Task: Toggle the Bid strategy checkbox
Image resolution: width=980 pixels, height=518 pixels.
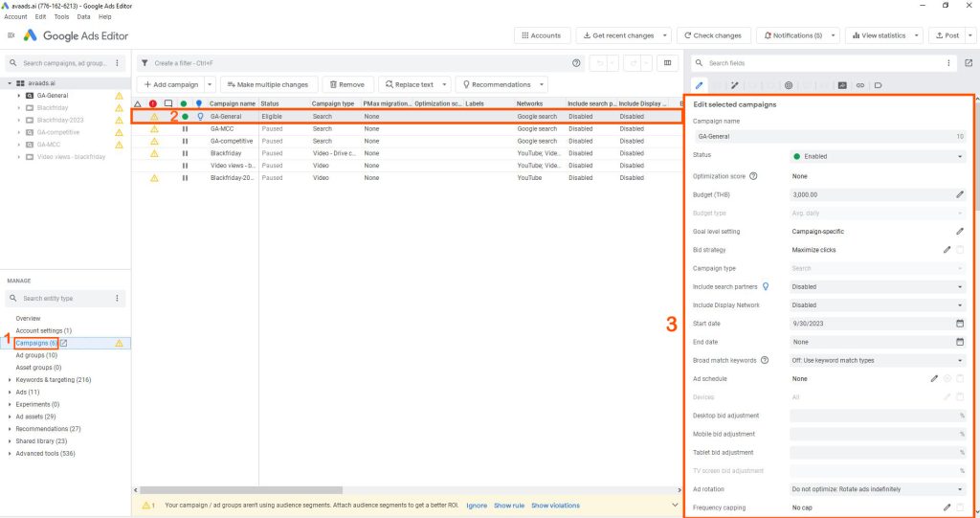Action: pyautogui.click(x=960, y=250)
